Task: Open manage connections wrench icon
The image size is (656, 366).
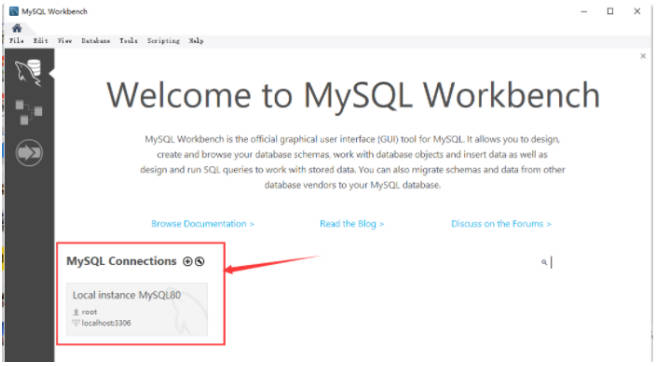Action: click(x=200, y=261)
